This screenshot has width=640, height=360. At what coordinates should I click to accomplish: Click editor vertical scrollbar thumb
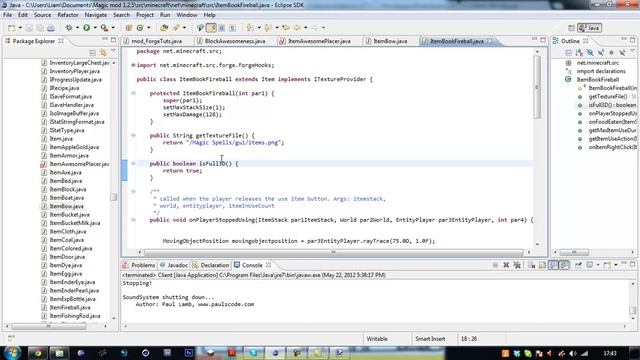click(537, 87)
